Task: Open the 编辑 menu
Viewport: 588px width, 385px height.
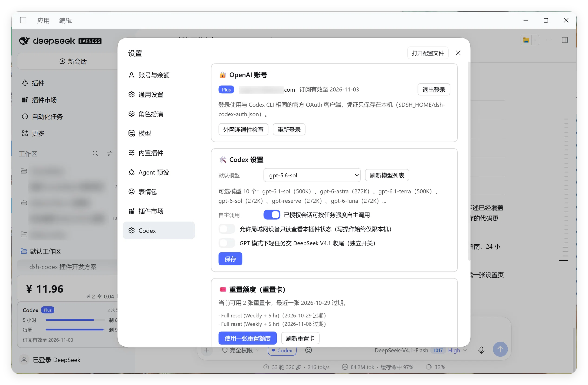Action: (66, 20)
